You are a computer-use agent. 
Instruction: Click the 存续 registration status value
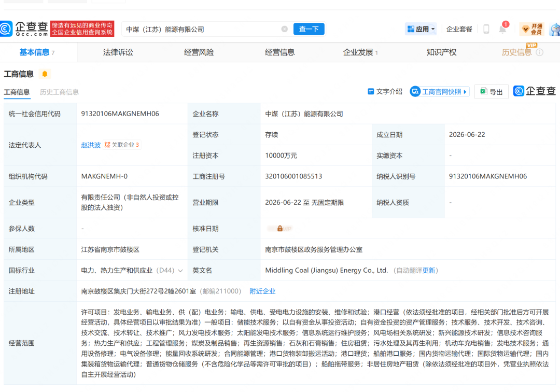click(x=271, y=135)
